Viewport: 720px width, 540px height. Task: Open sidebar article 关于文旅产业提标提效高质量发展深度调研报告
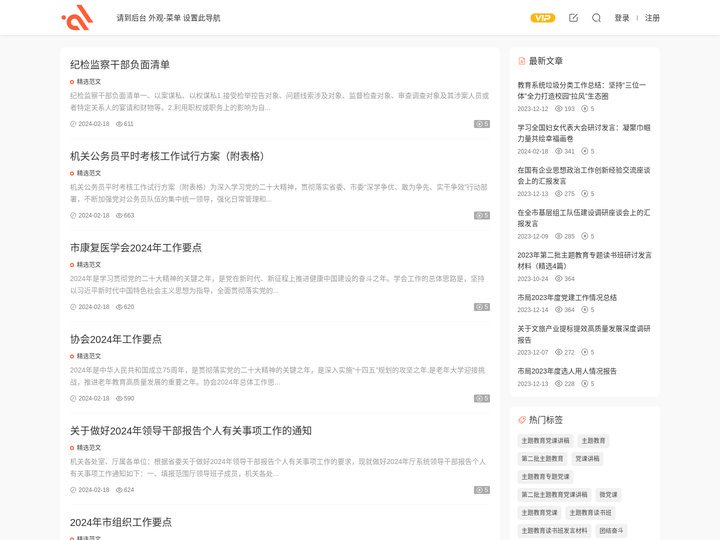click(584, 334)
